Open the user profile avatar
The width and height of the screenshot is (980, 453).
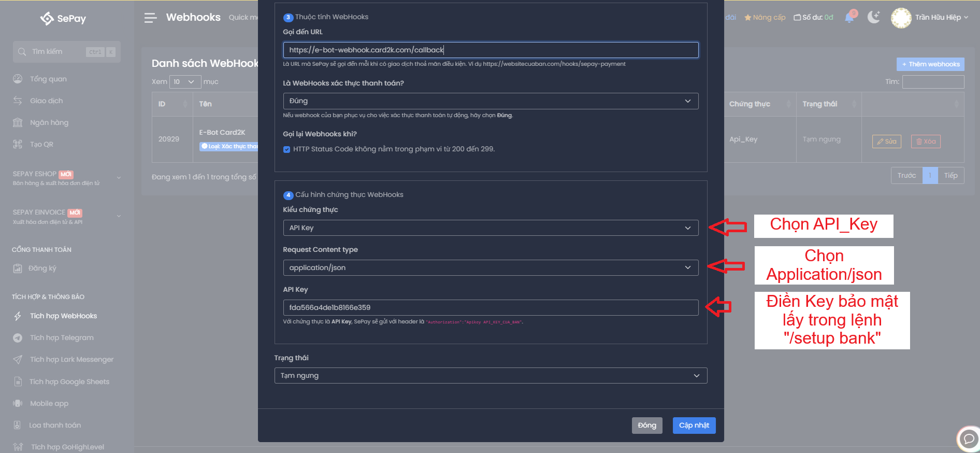coord(901,18)
